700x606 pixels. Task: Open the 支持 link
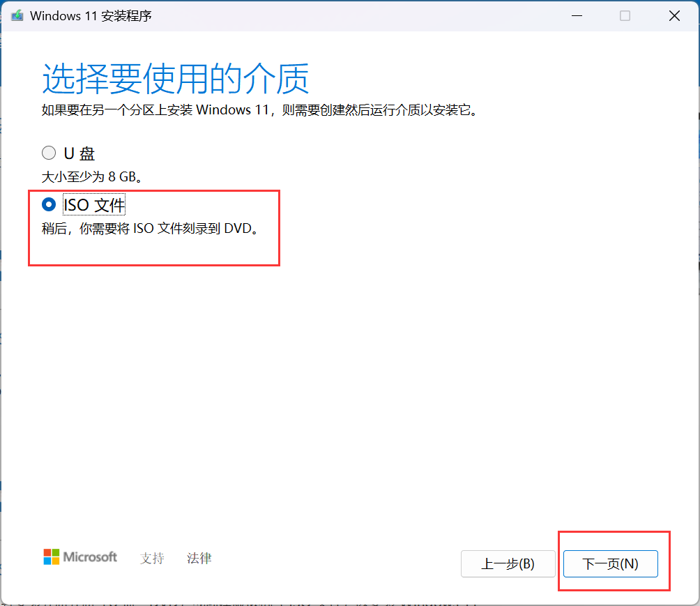click(152, 558)
